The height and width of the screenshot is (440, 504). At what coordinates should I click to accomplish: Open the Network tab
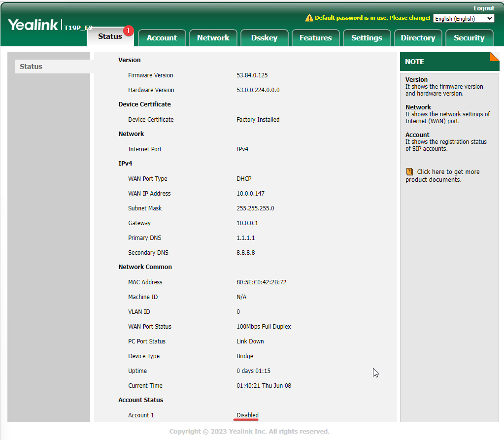213,38
